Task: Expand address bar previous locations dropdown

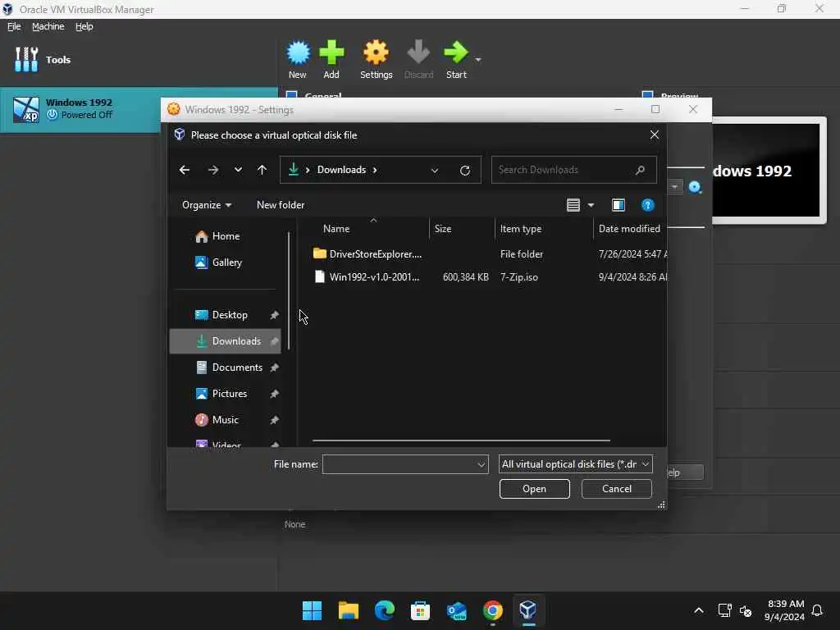Action: 435,171
